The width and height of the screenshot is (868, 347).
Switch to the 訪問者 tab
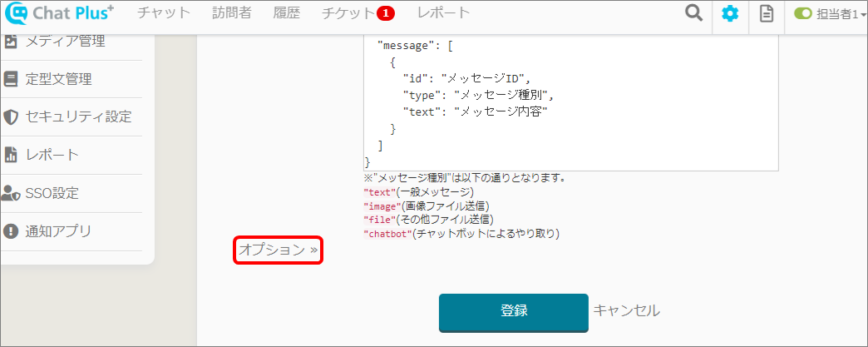[x=232, y=13]
